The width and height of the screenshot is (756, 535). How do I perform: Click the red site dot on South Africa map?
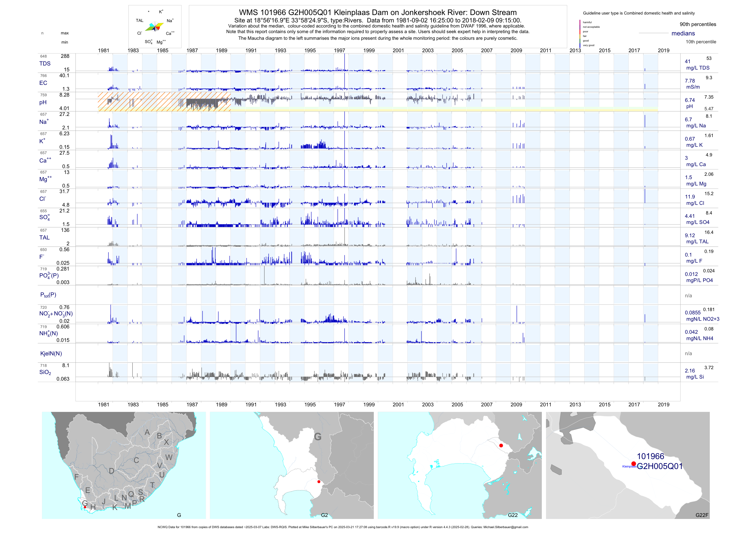tap(85, 507)
